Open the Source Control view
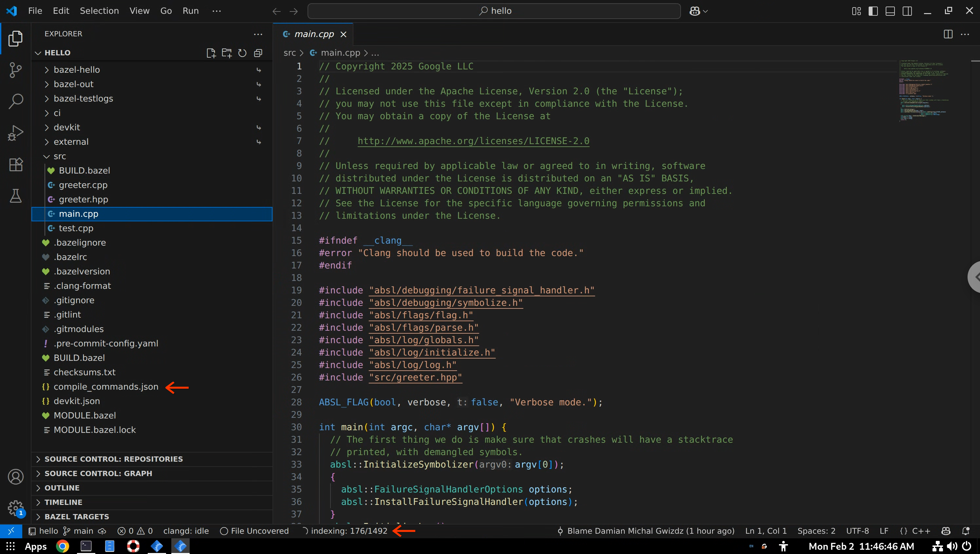The height and width of the screenshot is (554, 980). pos(15,70)
